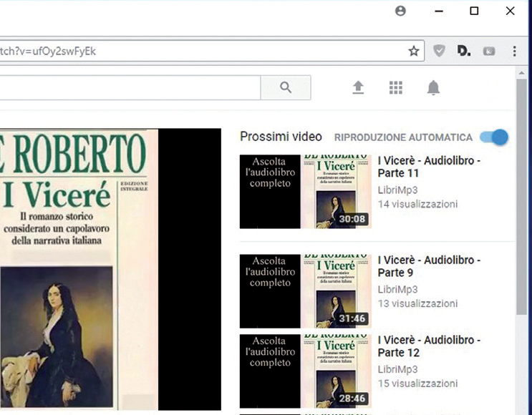The image size is (532, 415).
Task: Click '14 visualizzazioni' text
Action: pyautogui.click(x=417, y=204)
